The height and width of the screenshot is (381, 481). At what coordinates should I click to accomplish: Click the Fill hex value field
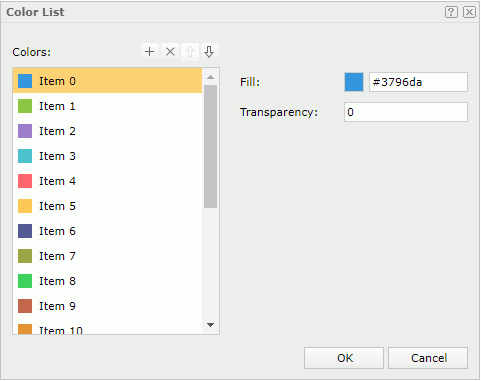pos(418,82)
